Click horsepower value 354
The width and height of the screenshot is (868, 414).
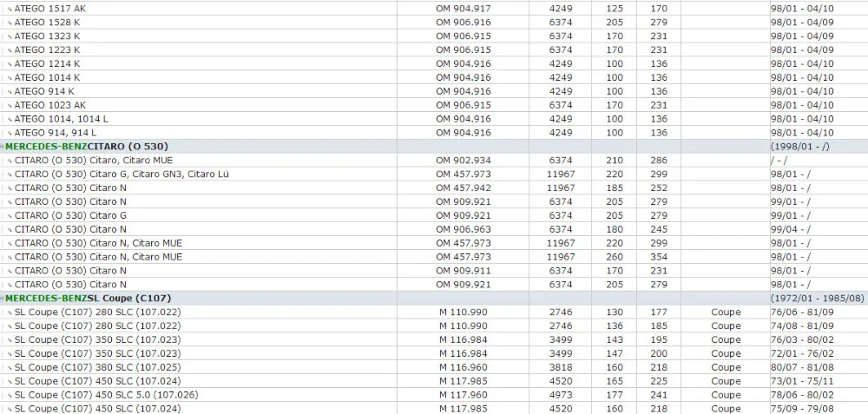(x=659, y=257)
